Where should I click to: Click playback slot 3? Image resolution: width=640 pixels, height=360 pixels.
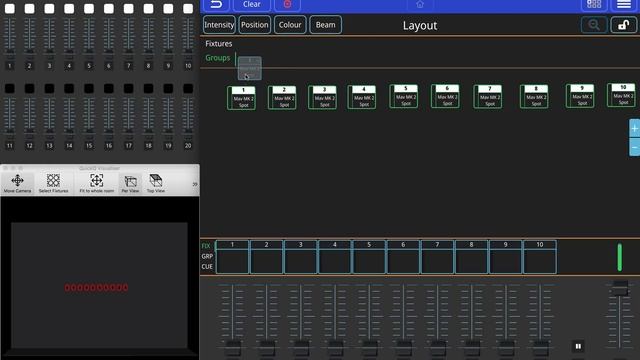tap(301, 257)
